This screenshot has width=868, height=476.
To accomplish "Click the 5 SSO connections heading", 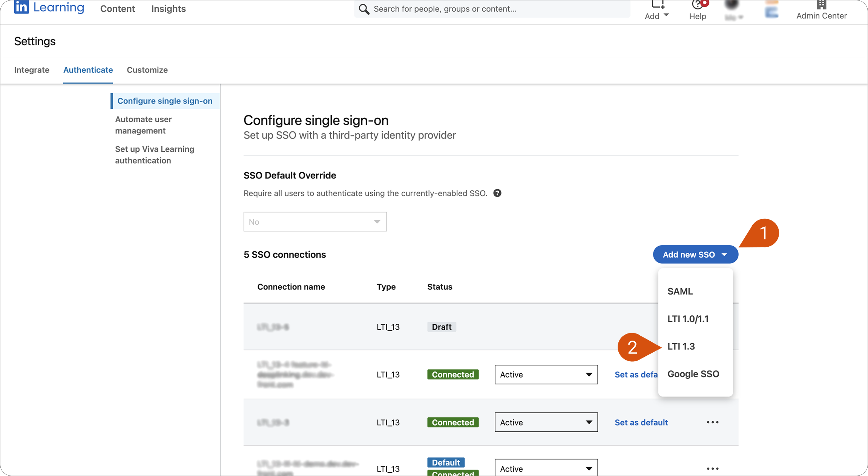I will 285,255.
